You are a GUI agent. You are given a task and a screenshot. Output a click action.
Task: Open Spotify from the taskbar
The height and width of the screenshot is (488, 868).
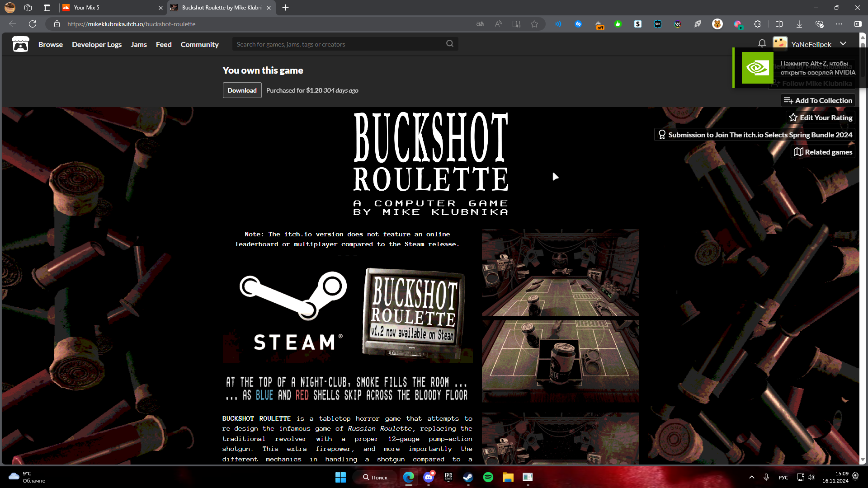(488, 477)
